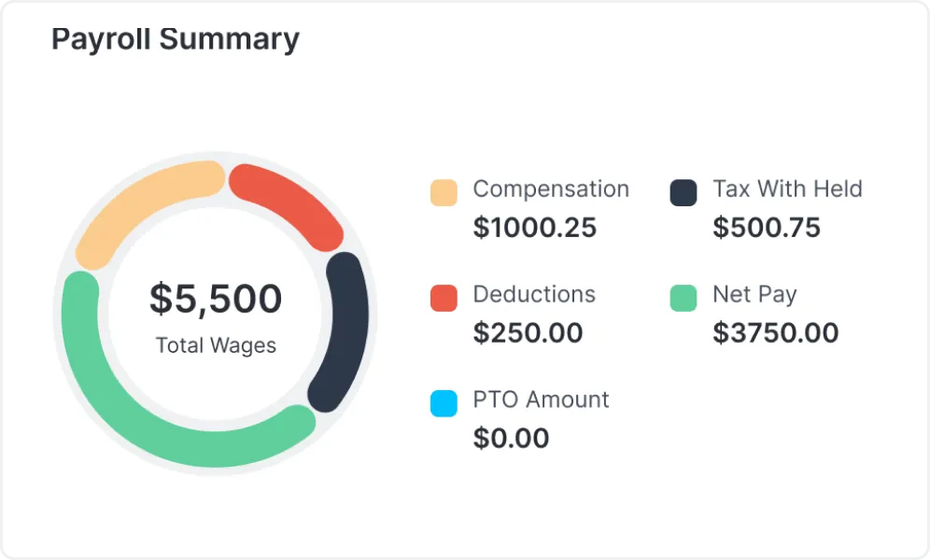Click the green Net Pay legend swatch

[683, 298]
